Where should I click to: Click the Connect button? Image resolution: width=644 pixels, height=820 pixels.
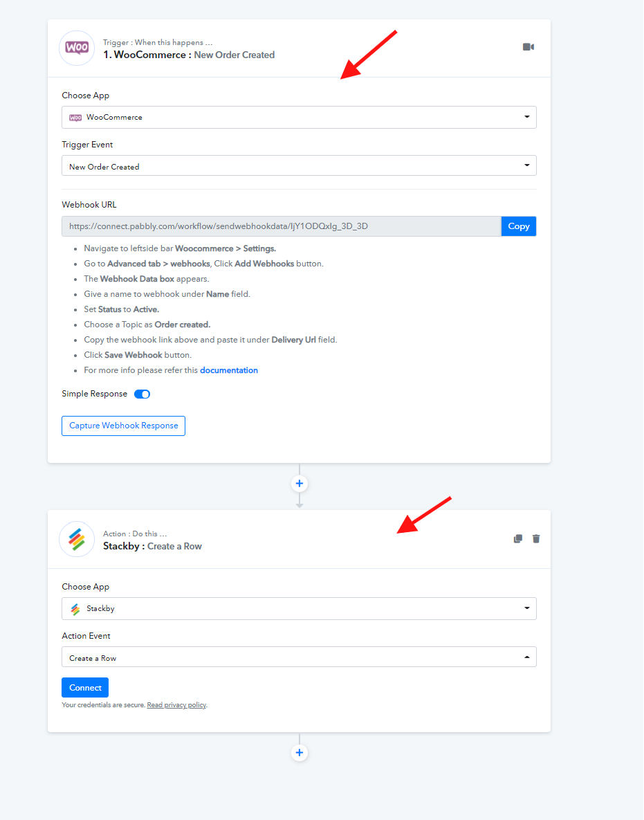85,688
